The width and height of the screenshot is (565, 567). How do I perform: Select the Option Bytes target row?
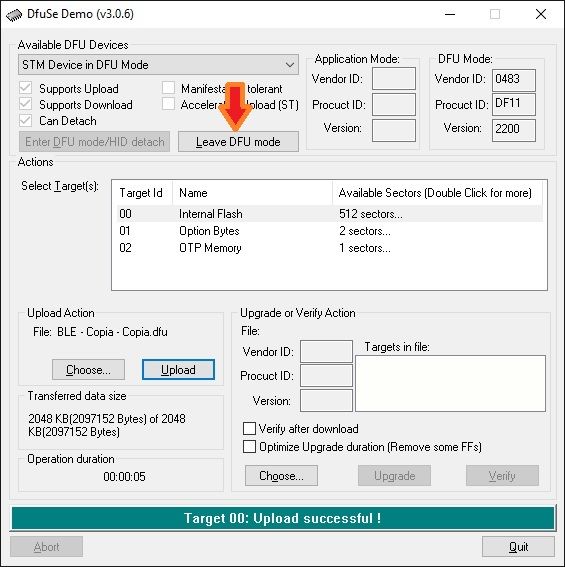tap(330, 231)
